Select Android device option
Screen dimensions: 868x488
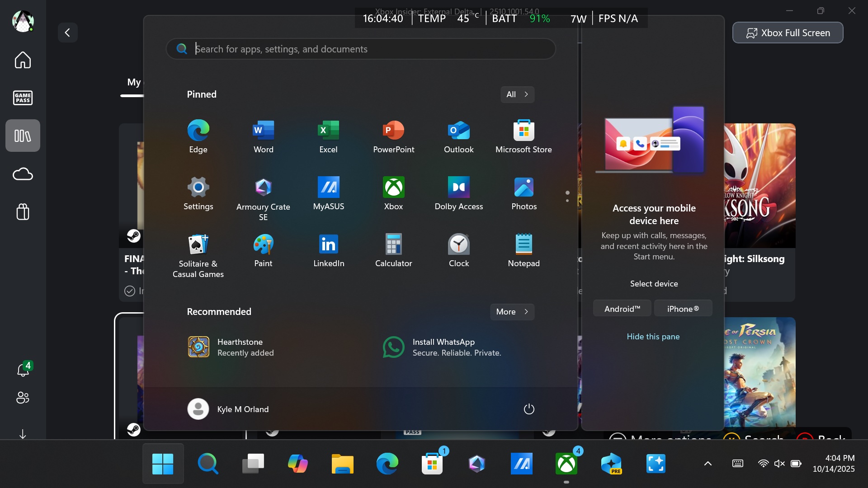pyautogui.click(x=622, y=309)
